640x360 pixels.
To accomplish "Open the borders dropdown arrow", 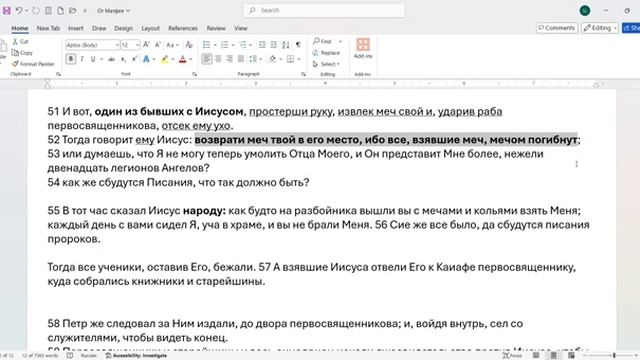I will click(x=298, y=60).
